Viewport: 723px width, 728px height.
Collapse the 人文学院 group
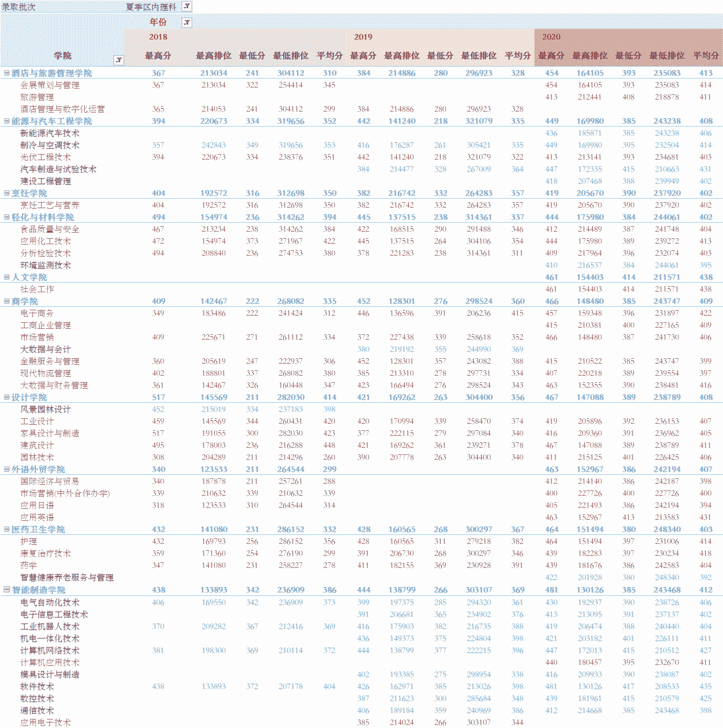(x=7, y=277)
